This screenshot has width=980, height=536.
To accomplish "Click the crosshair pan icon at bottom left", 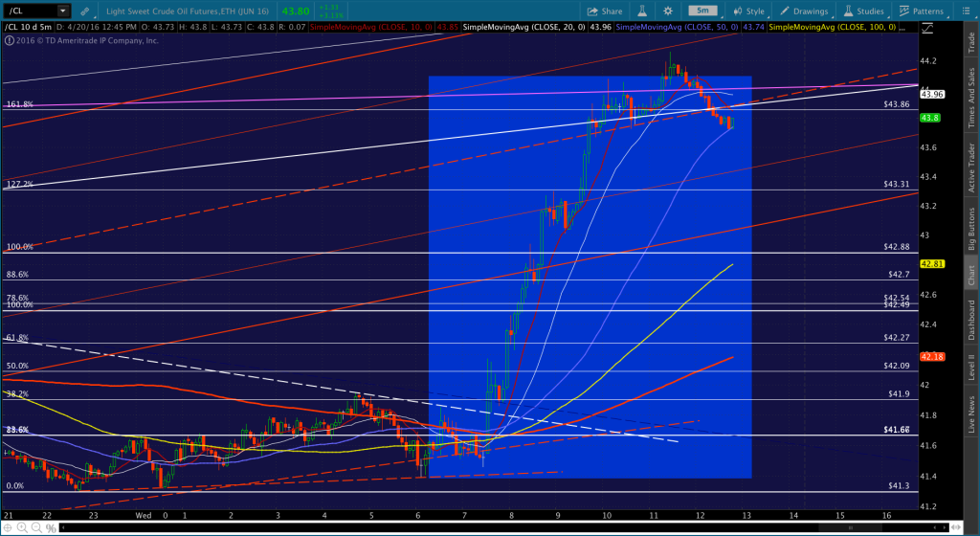I will coord(9,528).
